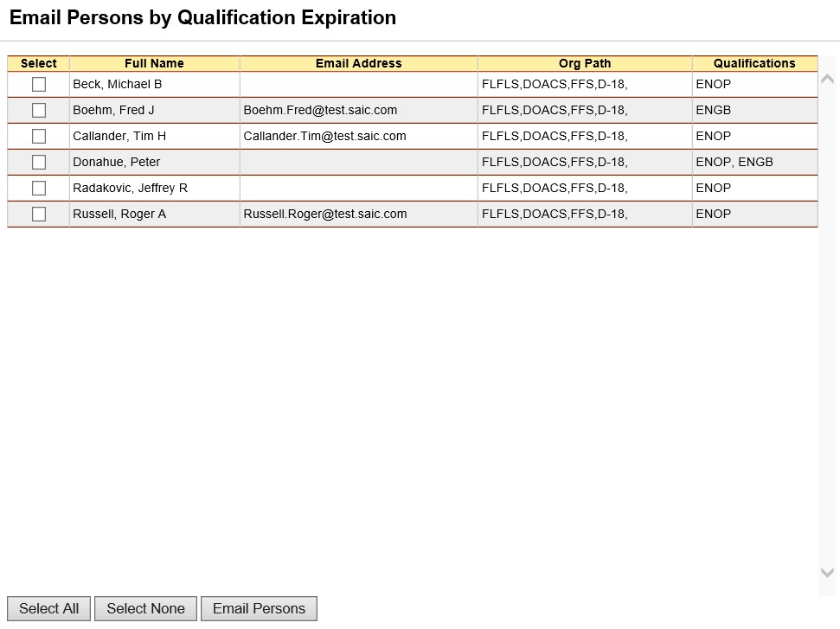Send with the Email Persons button
Viewport: 840px width, 629px height.
[259, 608]
